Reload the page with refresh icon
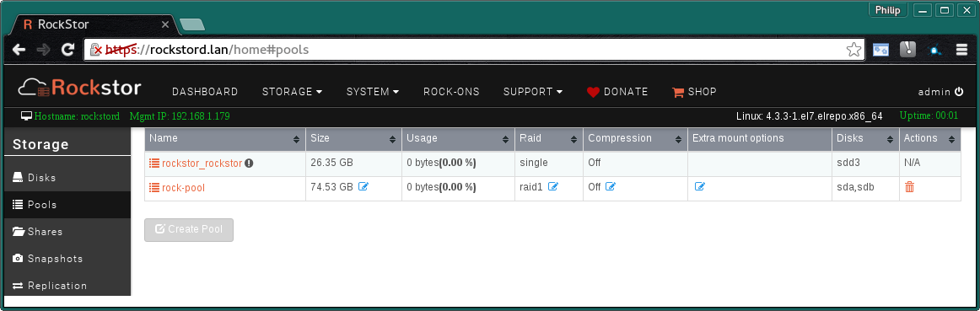980x311 pixels. coord(67,50)
